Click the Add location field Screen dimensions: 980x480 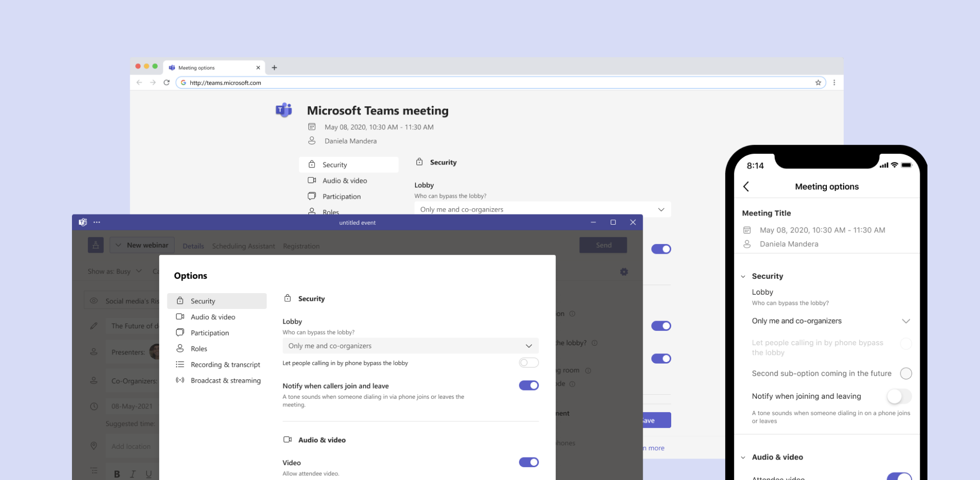point(132,446)
